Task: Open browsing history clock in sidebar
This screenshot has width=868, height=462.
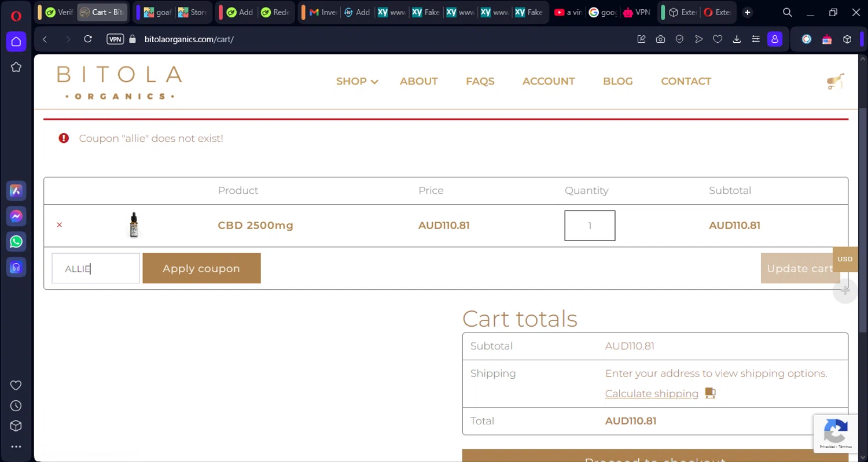Action: (x=16, y=406)
